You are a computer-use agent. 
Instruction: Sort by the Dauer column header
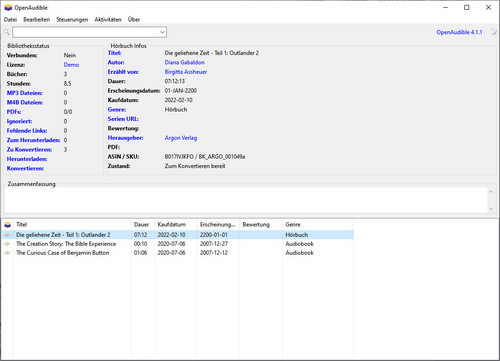pyautogui.click(x=143, y=225)
